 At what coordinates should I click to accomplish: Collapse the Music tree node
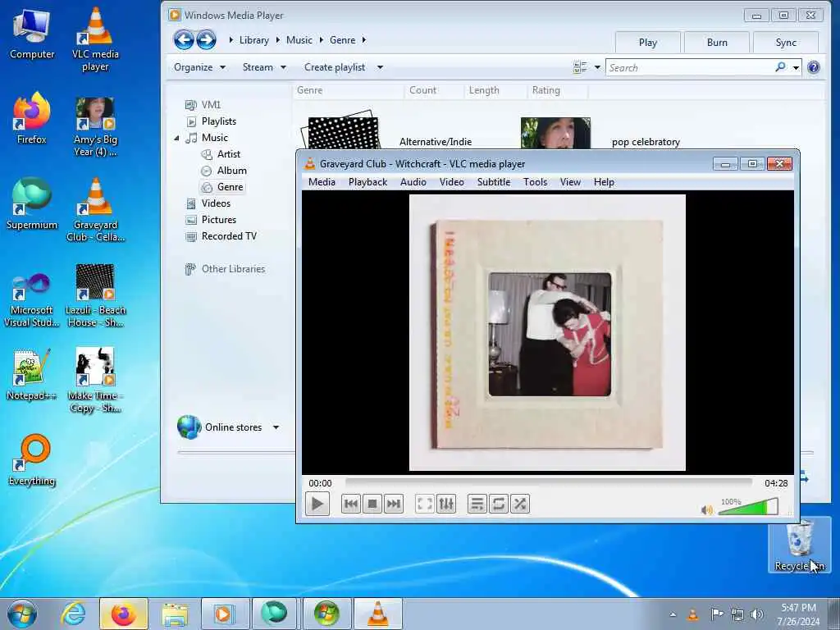(x=176, y=138)
